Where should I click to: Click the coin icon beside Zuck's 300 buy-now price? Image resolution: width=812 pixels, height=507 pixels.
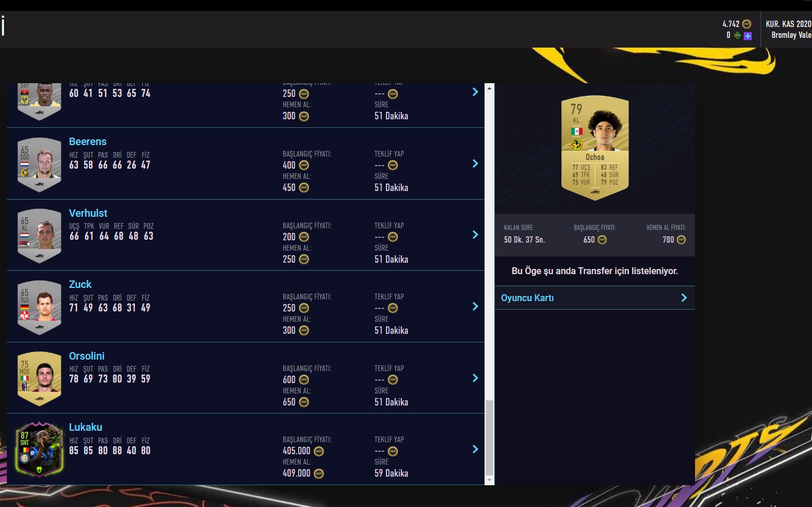[304, 330]
